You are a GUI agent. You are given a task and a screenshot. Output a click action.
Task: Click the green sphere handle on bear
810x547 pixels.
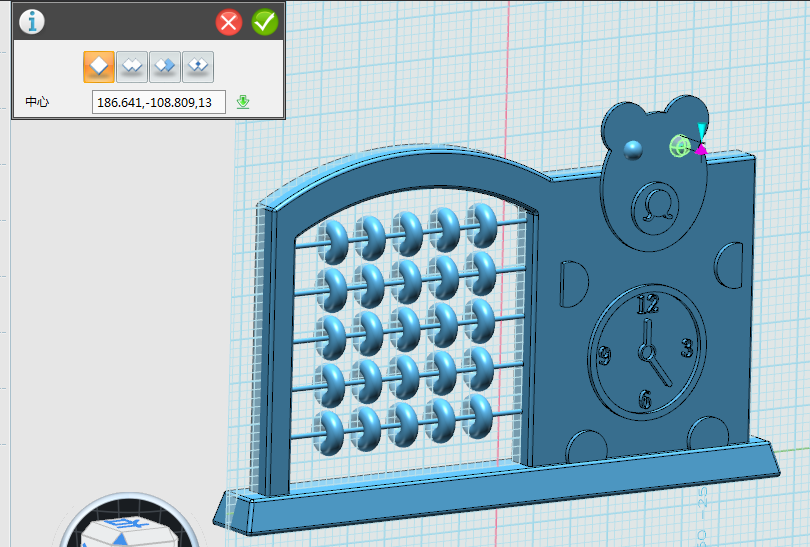pos(680,147)
